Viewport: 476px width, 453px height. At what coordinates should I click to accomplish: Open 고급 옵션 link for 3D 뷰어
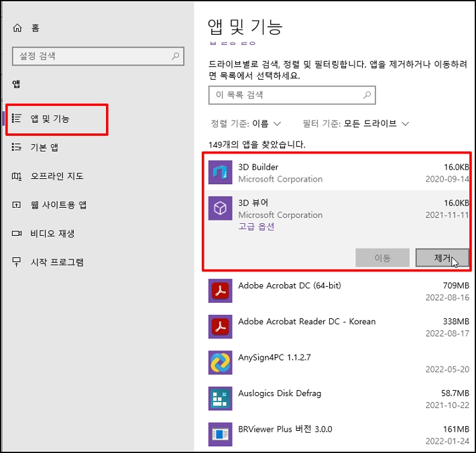coord(256,226)
